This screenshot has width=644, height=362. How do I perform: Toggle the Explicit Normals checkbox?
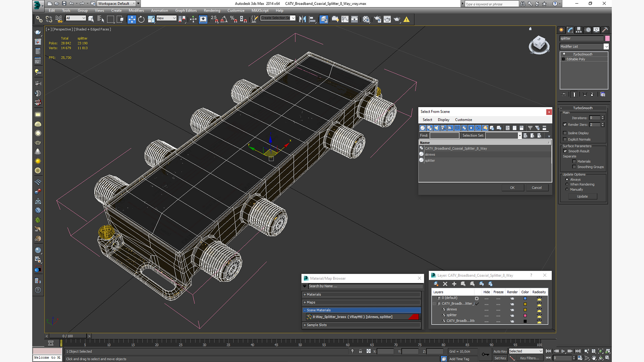(565, 139)
